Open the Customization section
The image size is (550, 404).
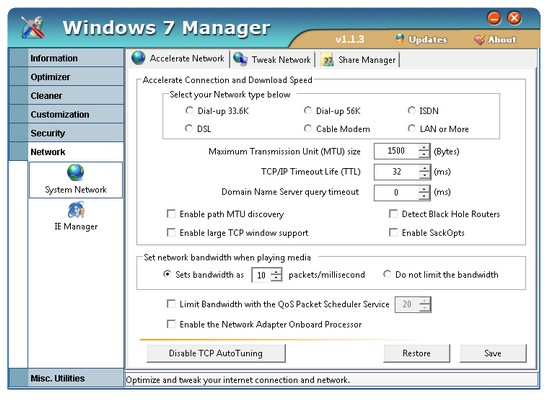click(66, 114)
